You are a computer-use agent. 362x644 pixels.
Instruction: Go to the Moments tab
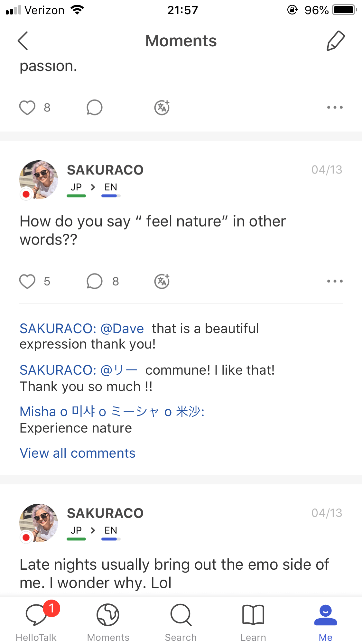click(108, 621)
